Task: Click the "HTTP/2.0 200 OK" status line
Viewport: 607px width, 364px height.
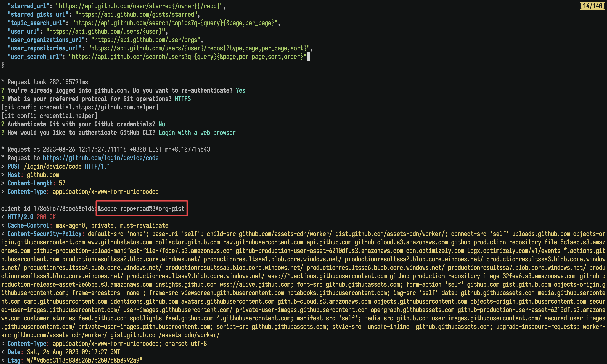Action: (x=29, y=217)
